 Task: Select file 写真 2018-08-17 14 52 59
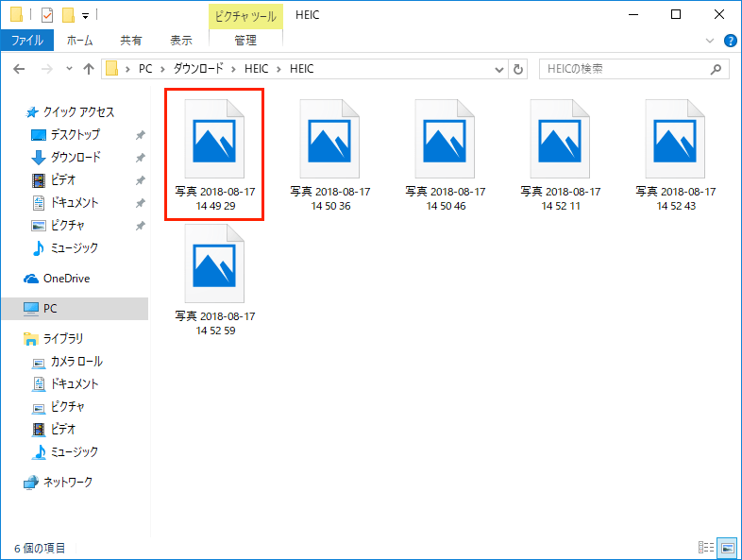point(215,280)
